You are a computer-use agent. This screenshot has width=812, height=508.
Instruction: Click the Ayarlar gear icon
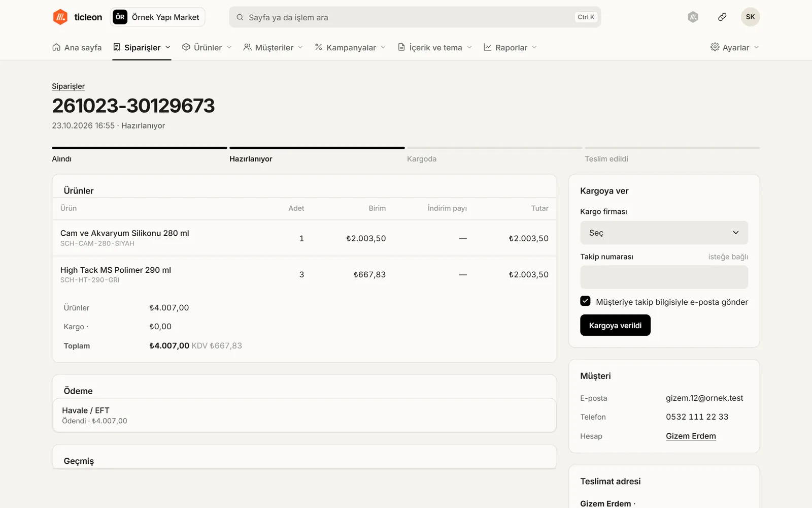click(x=715, y=47)
